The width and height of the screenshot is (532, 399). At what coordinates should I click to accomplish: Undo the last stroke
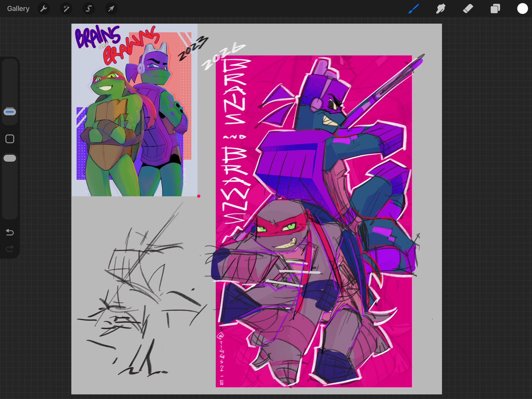click(x=10, y=232)
